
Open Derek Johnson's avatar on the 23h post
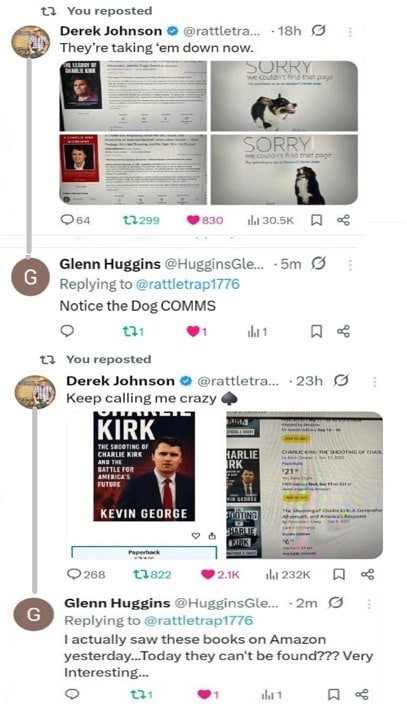(35, 392)
